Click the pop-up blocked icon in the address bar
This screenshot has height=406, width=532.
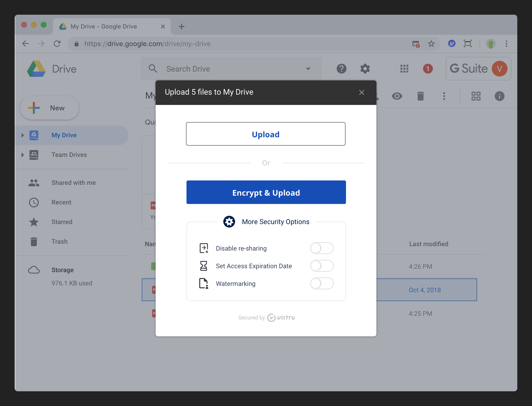pyautogui.click(x=416, y=44)
